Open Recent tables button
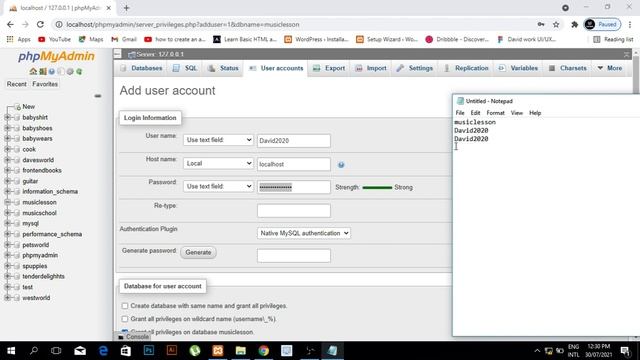640x360 pixels. tap(17, 84)
